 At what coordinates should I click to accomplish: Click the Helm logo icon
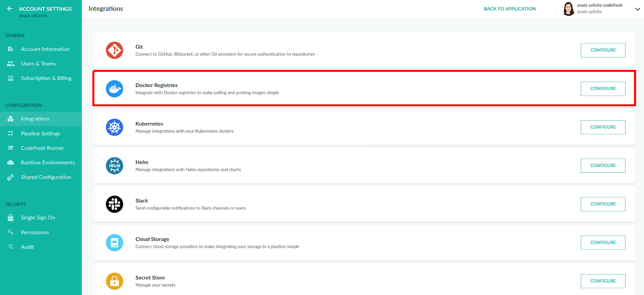pyautogui.click(x=114, y=166)
